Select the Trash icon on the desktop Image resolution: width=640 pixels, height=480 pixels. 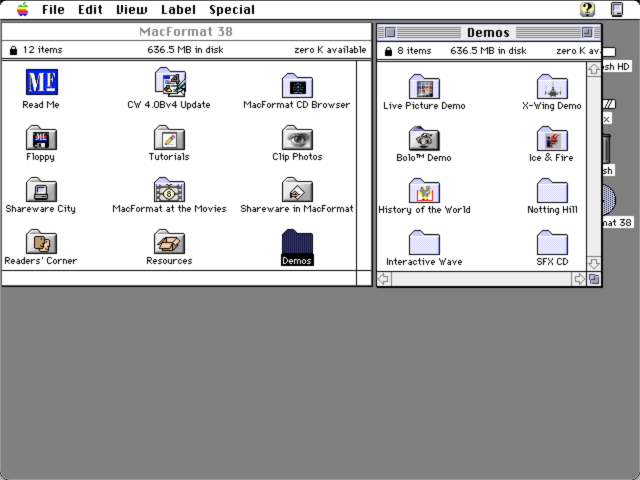click(607, 149)
